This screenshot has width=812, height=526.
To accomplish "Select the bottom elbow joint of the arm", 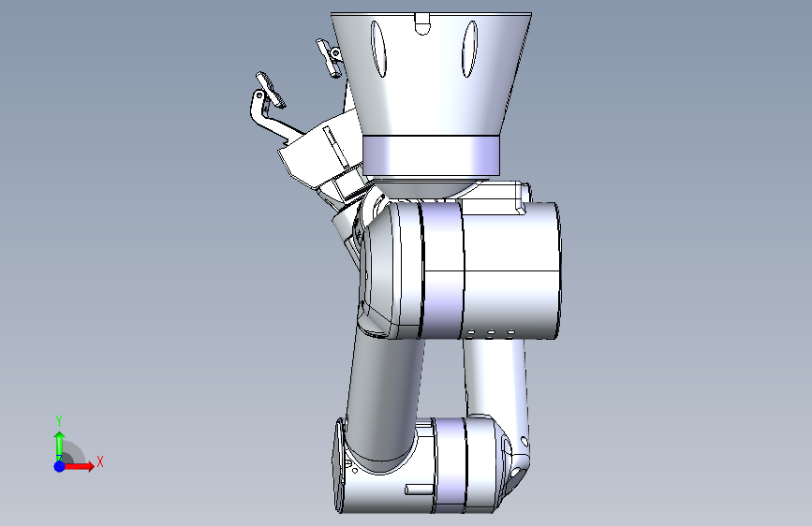I will tap(430, 465).
